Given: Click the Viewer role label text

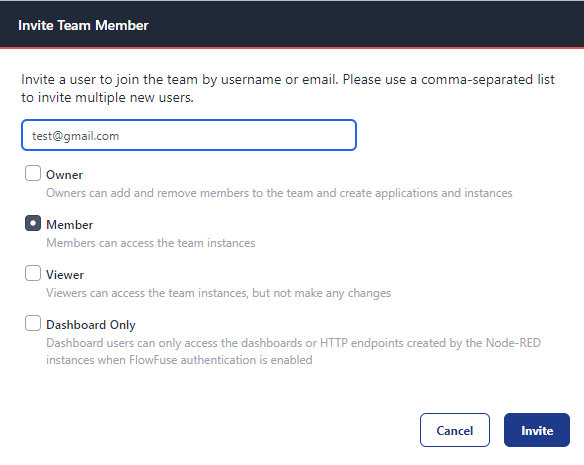Looking at the screenshot, I should 65,275.
